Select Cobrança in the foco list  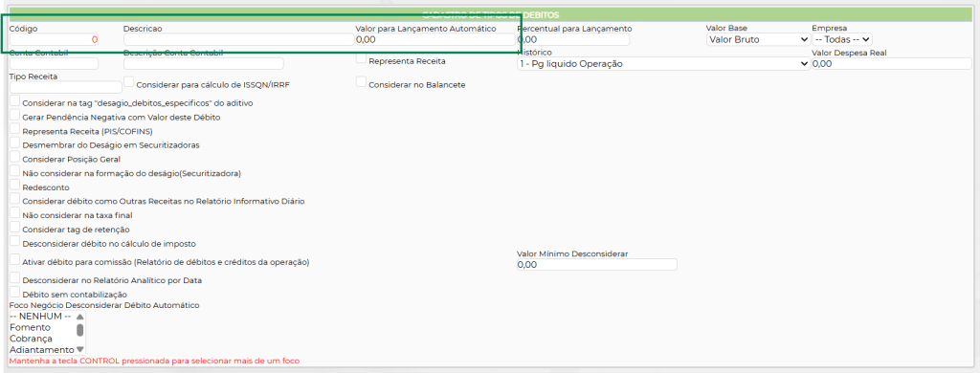pos(42,339)
